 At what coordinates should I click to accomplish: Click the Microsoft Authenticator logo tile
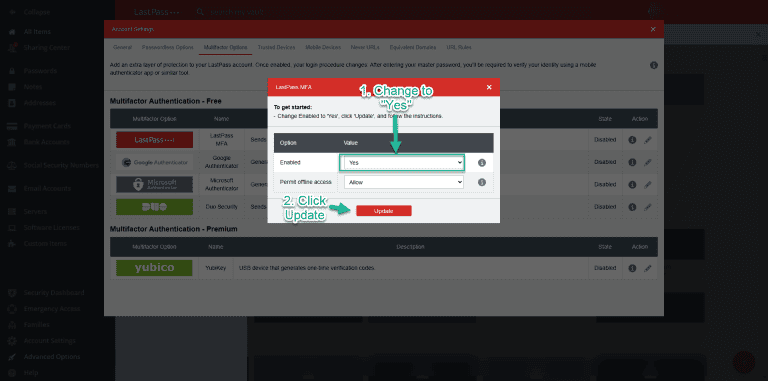(154, 185)
